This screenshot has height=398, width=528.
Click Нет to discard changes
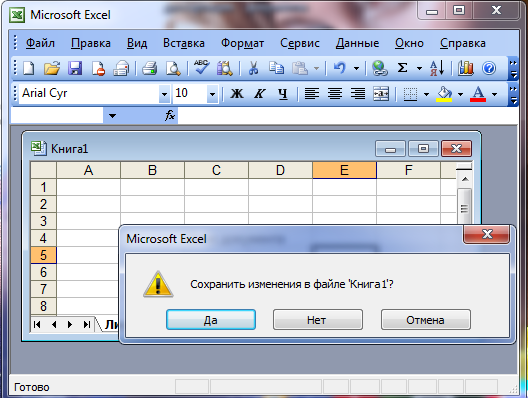click(318, 320)
